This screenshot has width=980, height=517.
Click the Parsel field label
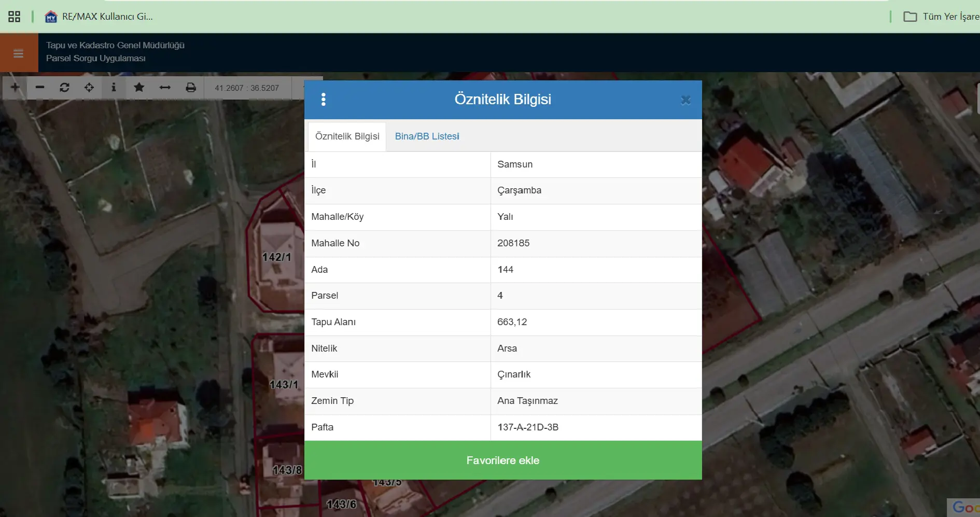[325, 296]
